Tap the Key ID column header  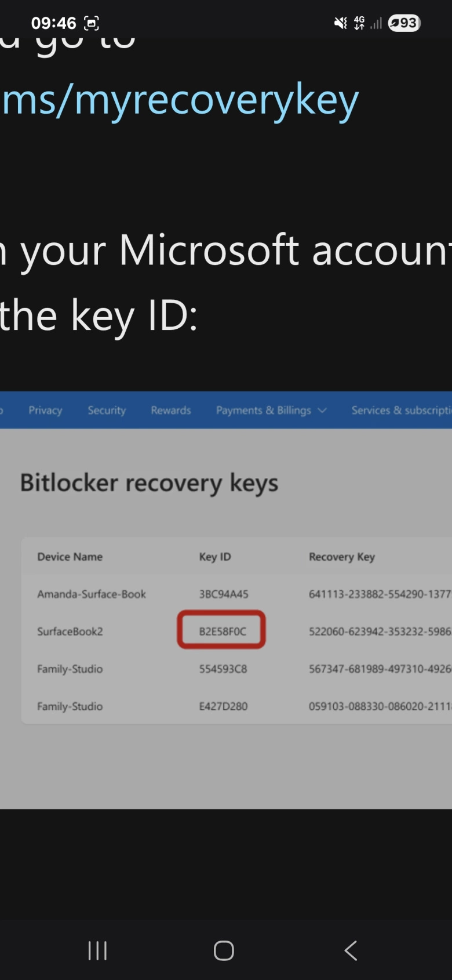(215, 557)
